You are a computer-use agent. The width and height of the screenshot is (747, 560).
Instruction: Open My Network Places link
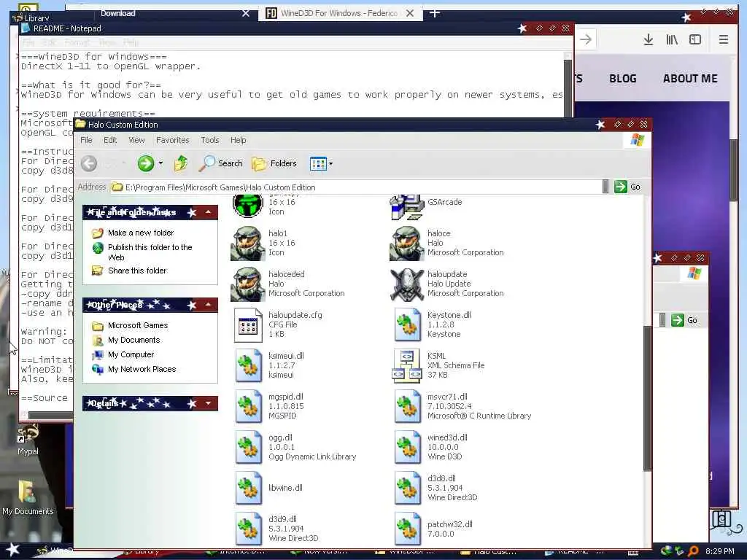pyautogui.click(x=142, y=369)
